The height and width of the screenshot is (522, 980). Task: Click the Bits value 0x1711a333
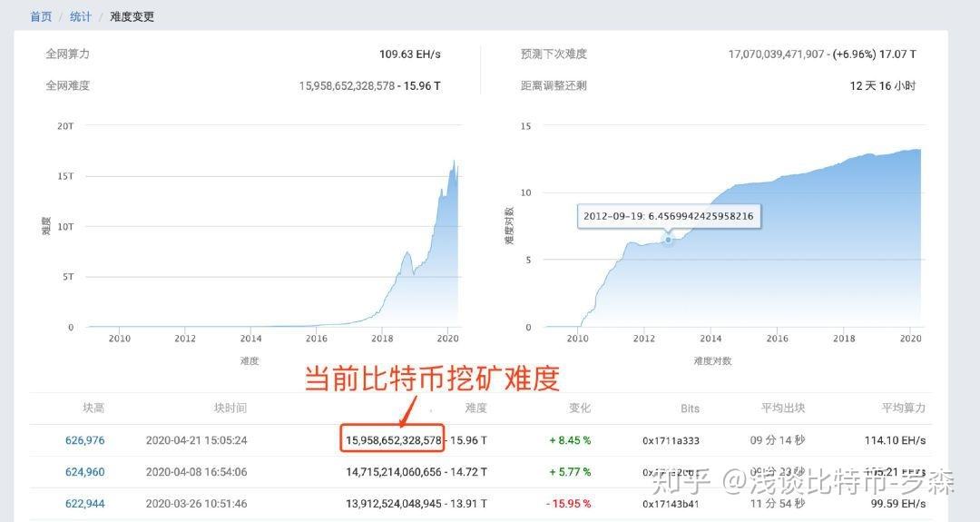671,440
